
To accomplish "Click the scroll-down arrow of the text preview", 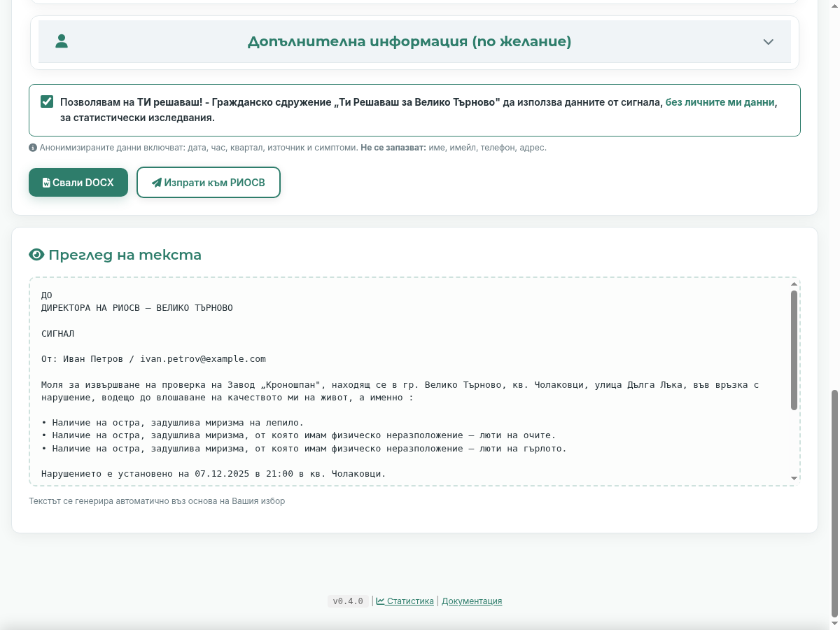I will tap(792, 477).
